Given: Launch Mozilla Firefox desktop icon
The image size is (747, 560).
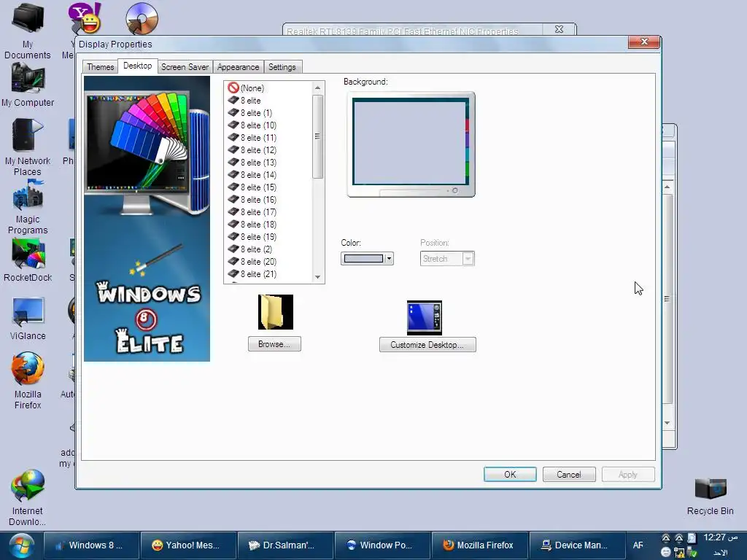Looking at the screenshot, I should (28, 381).
